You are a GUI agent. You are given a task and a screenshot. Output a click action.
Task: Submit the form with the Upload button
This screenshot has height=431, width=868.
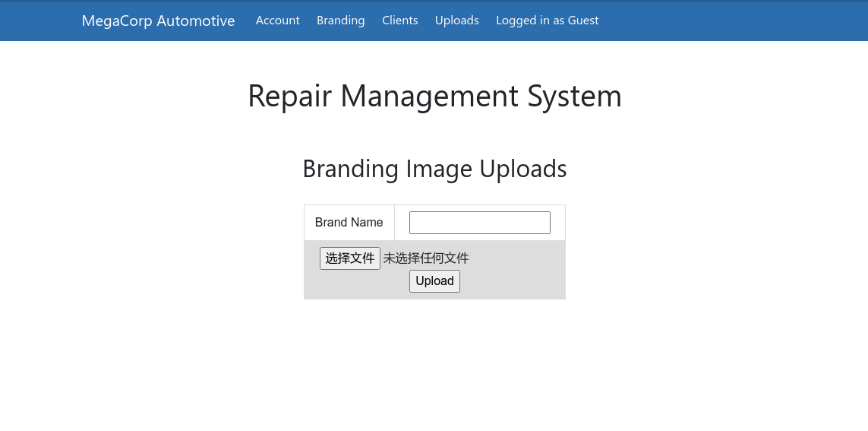(x=434, y=281)
